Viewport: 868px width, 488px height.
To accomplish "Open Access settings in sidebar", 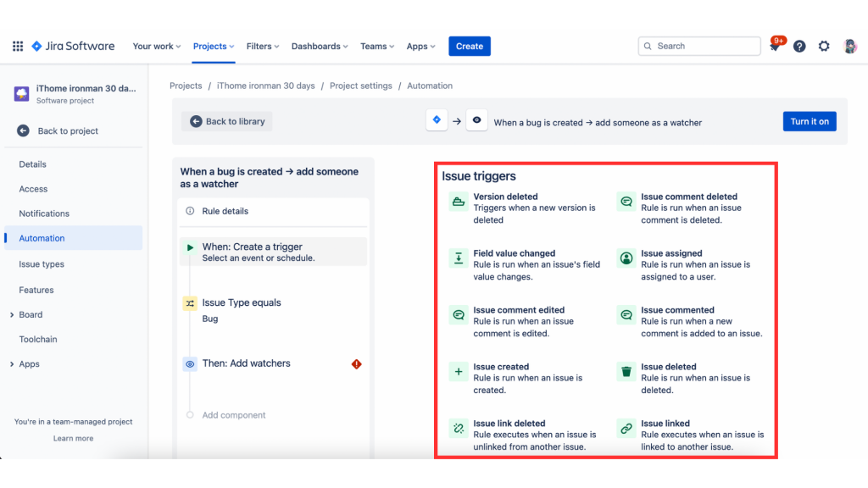I will click(x=33, y=189).
